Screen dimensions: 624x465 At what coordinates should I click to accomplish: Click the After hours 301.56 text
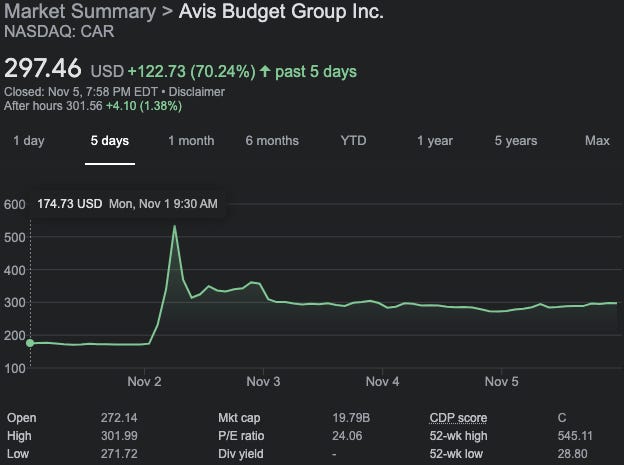pos(53,106)
